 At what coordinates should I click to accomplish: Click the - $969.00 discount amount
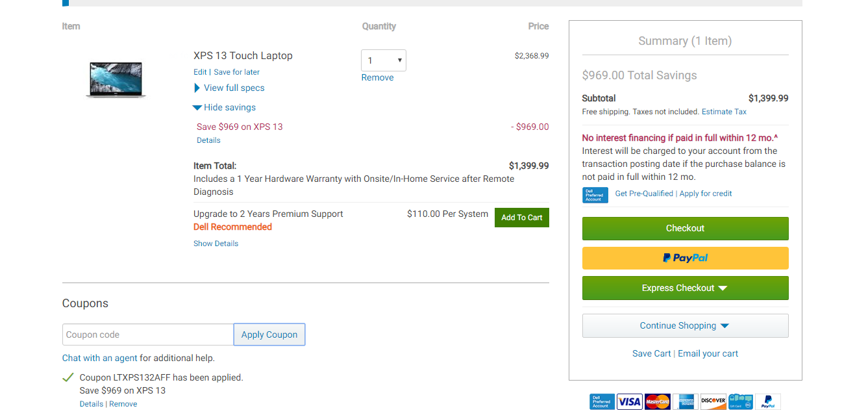tap(530, 127)
